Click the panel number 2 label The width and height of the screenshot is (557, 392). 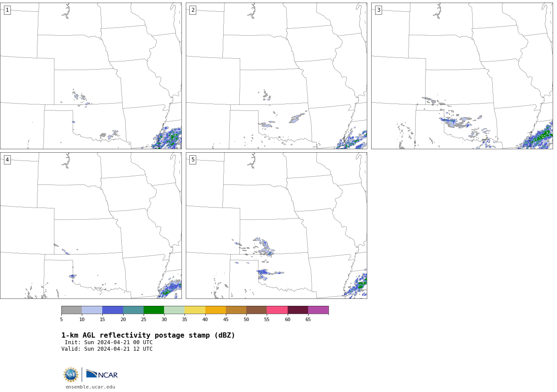pyautogui.click(x=193, y=10)
